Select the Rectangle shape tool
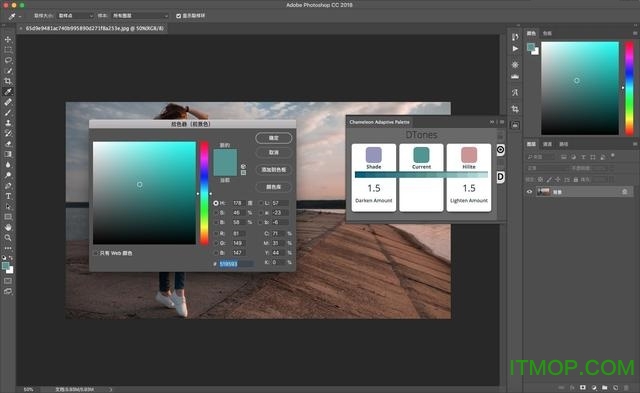Screen dimensions: 640x393 pyautogui.click(x=8, y=217)
